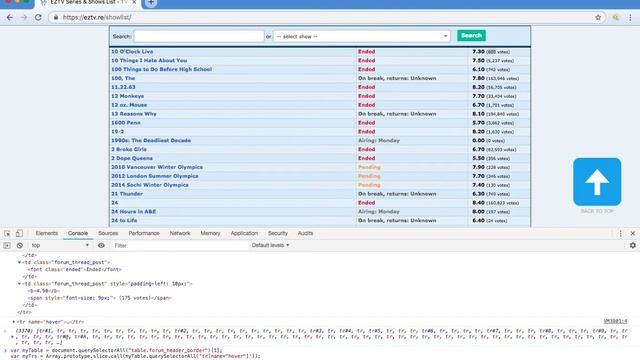This screenshot has height=360, width=640.
Task: Open the show '13 Reasons Why'
Action: tap(133, 114)
